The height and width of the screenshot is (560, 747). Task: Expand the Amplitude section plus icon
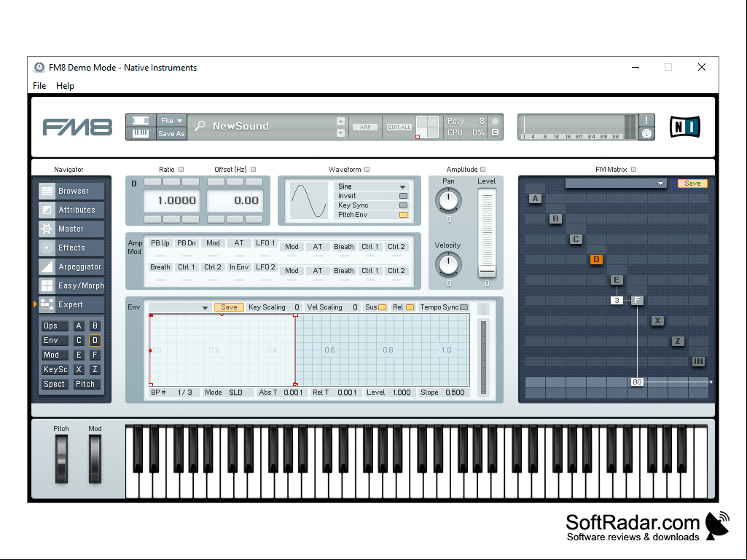pos(483,170)
